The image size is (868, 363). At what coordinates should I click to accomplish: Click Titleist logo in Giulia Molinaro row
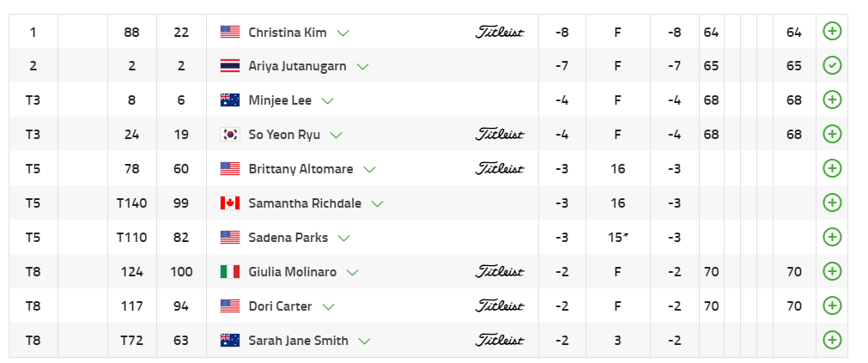[x=500, y=272]
